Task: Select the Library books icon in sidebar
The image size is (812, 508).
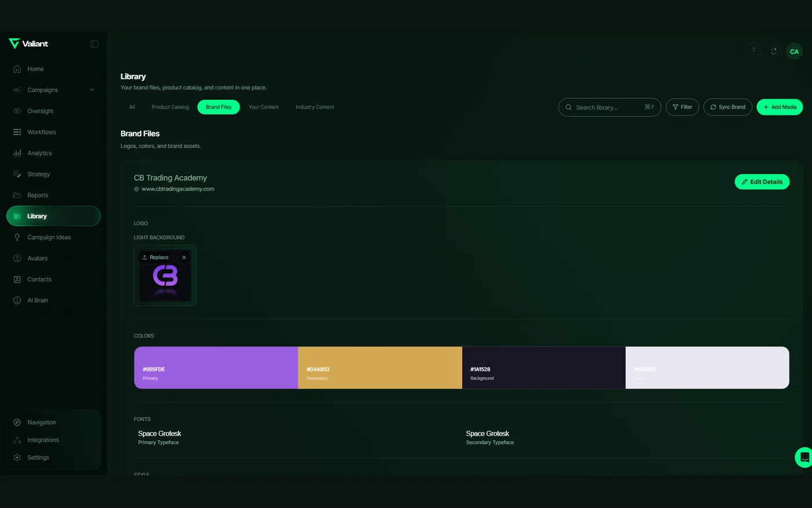Action: [17, 216]
